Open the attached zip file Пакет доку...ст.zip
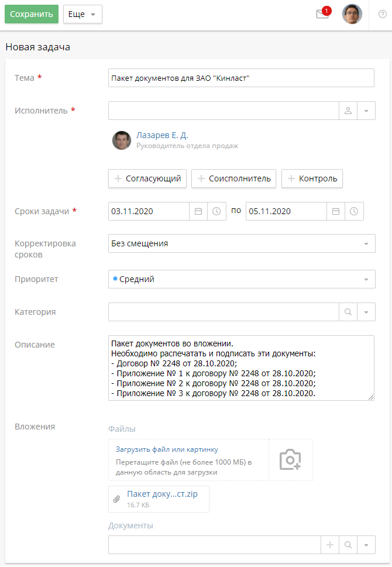 point(162,494)
